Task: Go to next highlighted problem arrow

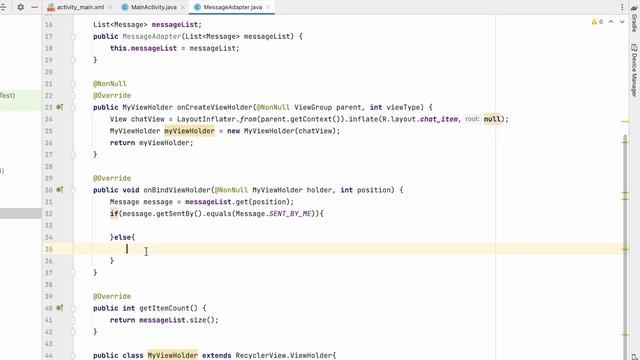Action: pyautogui.click(x=622, y=22)
